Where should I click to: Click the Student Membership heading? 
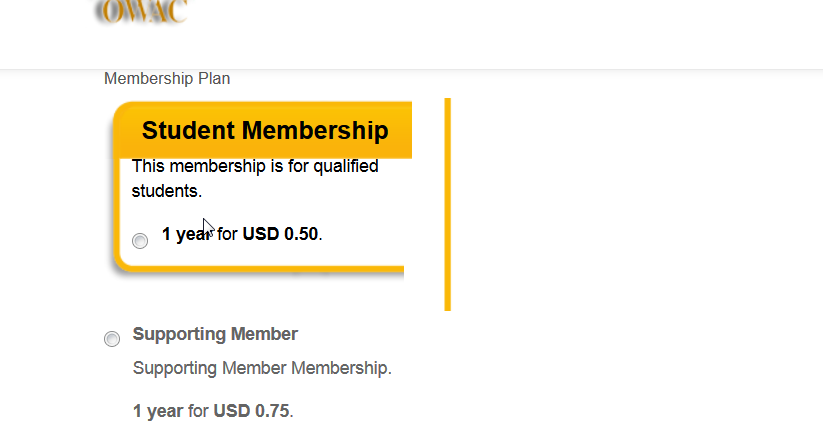[x=264, y=130]
